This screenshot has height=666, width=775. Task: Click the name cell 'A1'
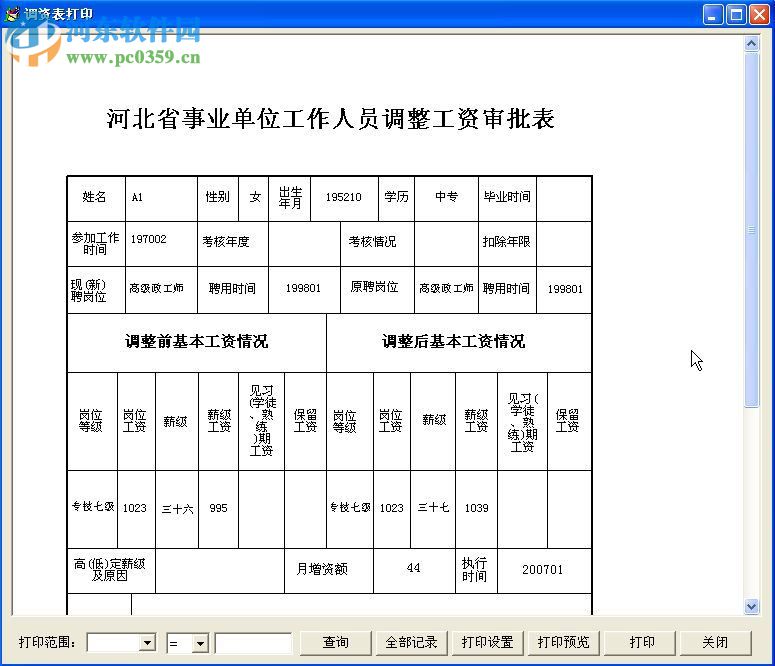coord(161,198)
